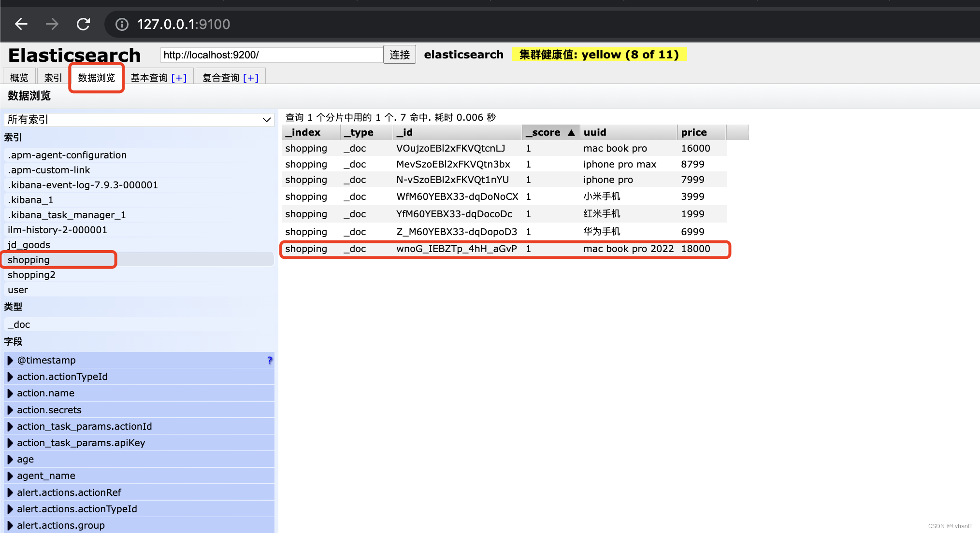This screenshot has width=980, height=533.
Task: Sort results by _id column header
Action: click(458, 132)
